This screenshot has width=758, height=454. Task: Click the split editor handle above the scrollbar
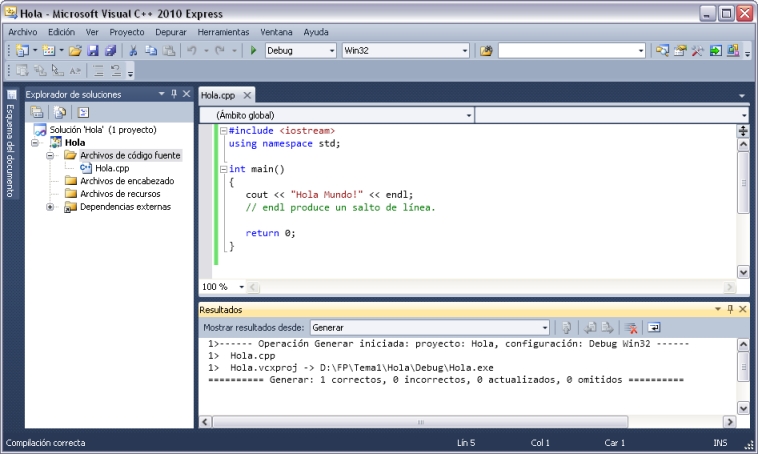[743, 131]
